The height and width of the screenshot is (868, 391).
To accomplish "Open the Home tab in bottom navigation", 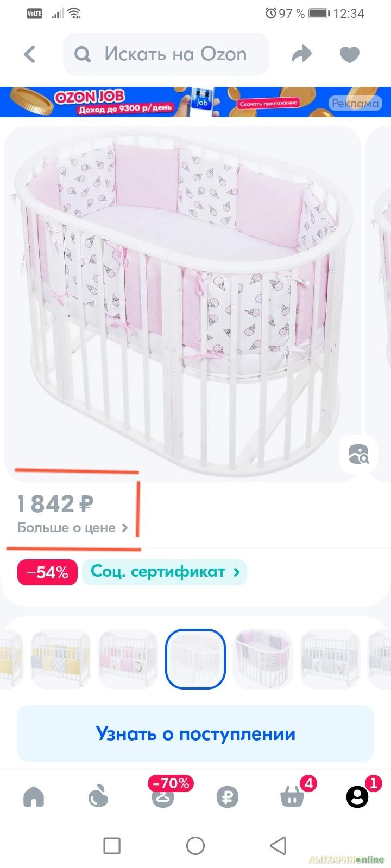I will click(x=34, y=797).
